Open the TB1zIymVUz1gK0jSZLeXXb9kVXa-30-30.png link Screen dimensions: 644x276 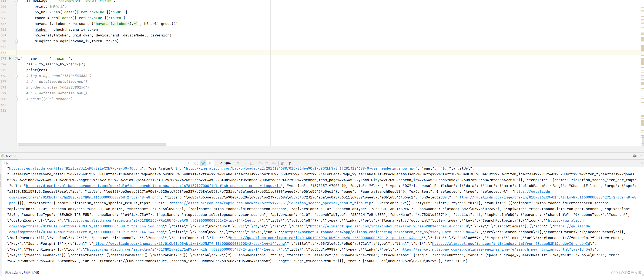(75, 169)
